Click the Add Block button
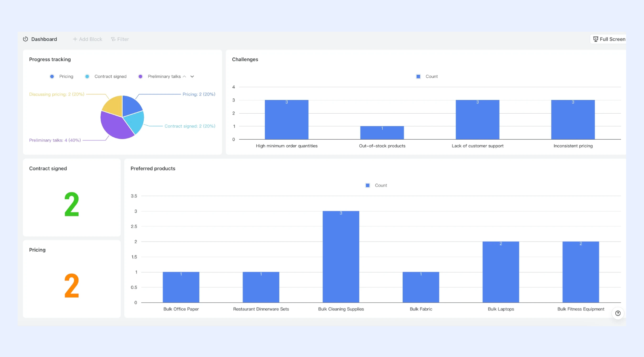The height and width of the screenshot is (357, 644). click(x=87, y=39)
